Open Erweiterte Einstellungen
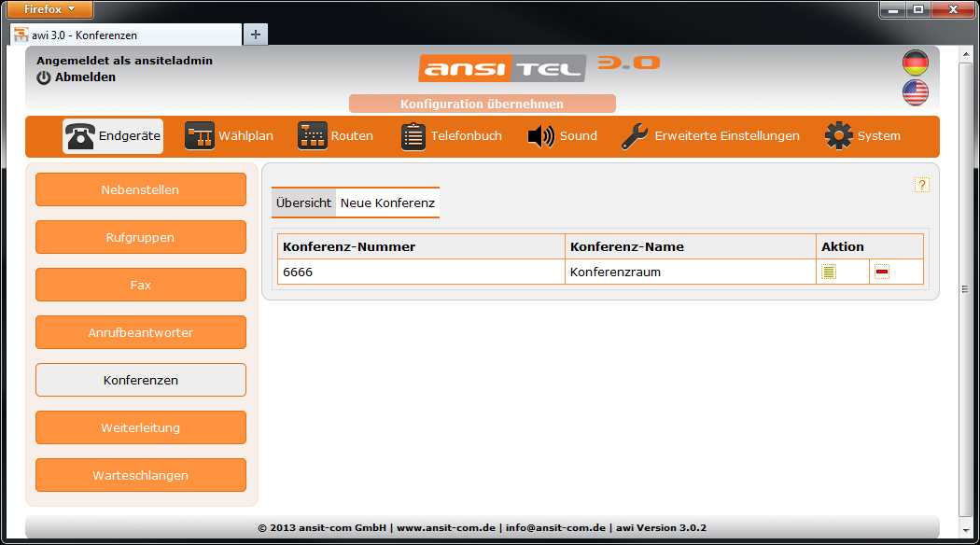 point(710,136)
